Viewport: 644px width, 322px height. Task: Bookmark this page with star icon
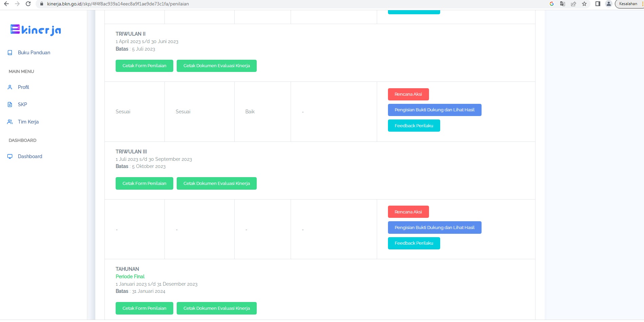584,4
